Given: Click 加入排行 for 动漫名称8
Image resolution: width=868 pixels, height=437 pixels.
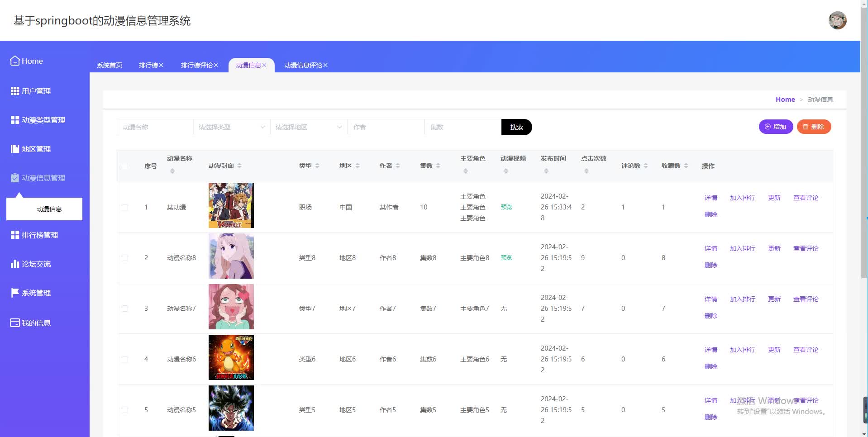Looking at the screenshot, I should click(743, 248).
